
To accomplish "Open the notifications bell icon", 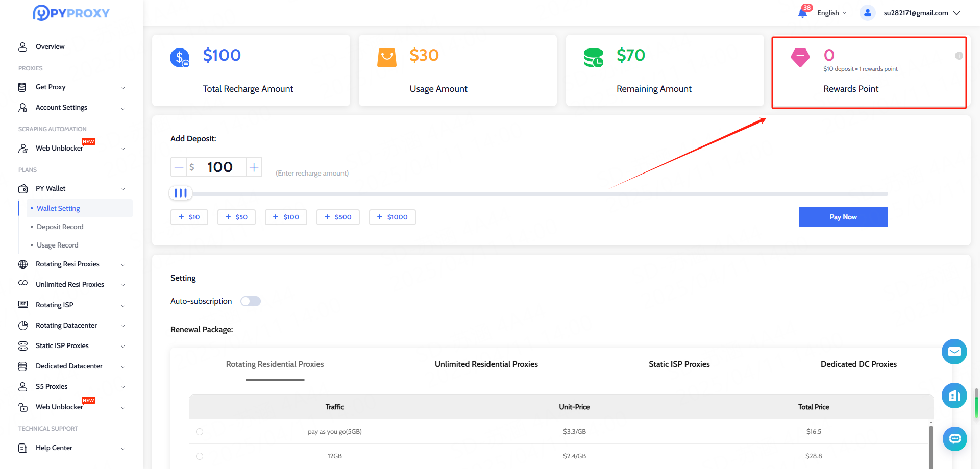I will [802, 13].
